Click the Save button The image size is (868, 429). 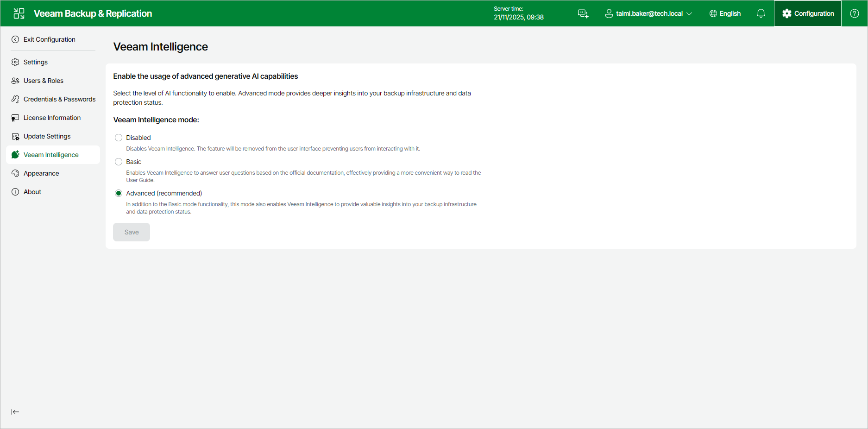coord(131,232)
